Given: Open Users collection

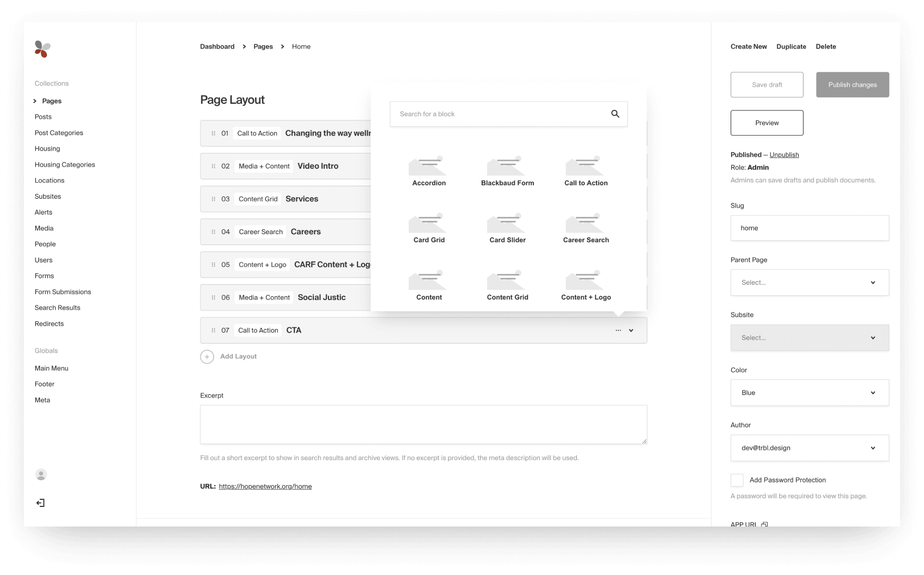Looking at the screenshot, I should [x=44, y=260].
